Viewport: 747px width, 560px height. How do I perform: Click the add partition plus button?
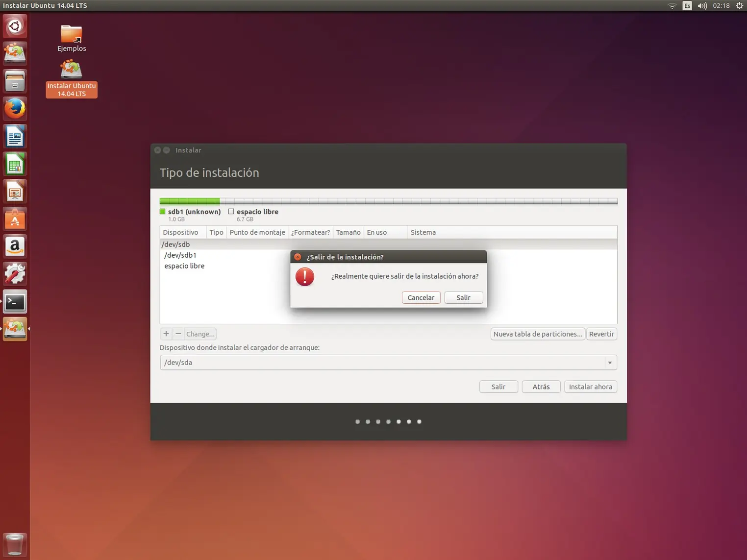tap(166, 334)
